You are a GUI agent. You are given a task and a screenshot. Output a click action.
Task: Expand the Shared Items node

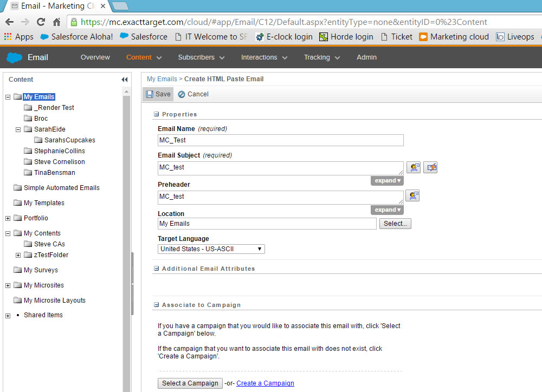[8, 316]
